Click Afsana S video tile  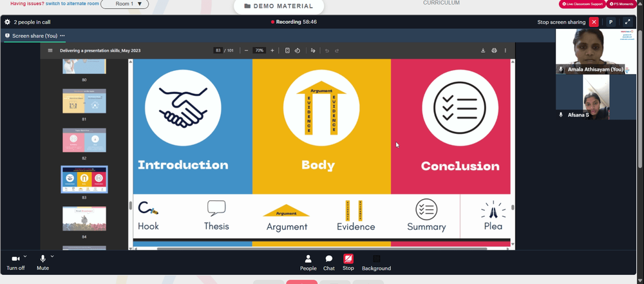click(596, 97)
